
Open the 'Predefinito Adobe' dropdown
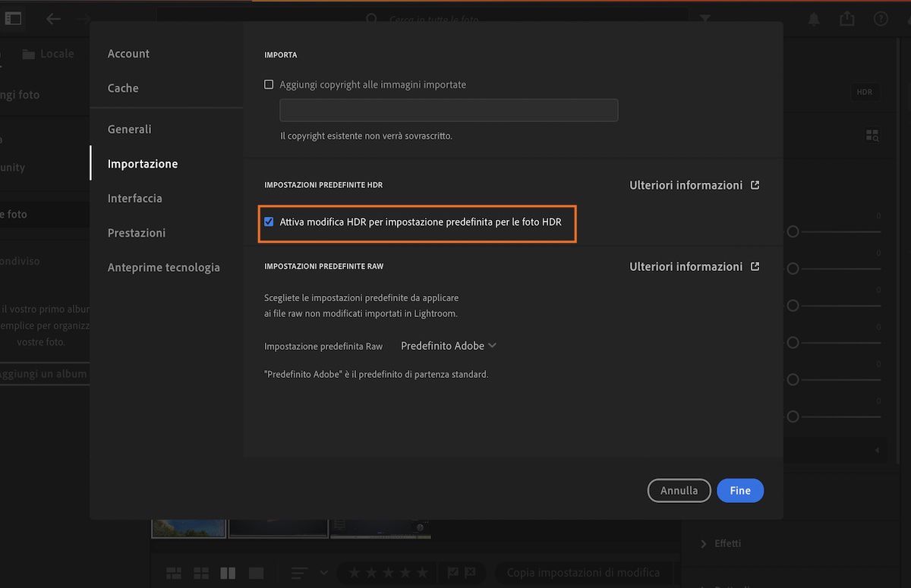click(x=447, y=345)
